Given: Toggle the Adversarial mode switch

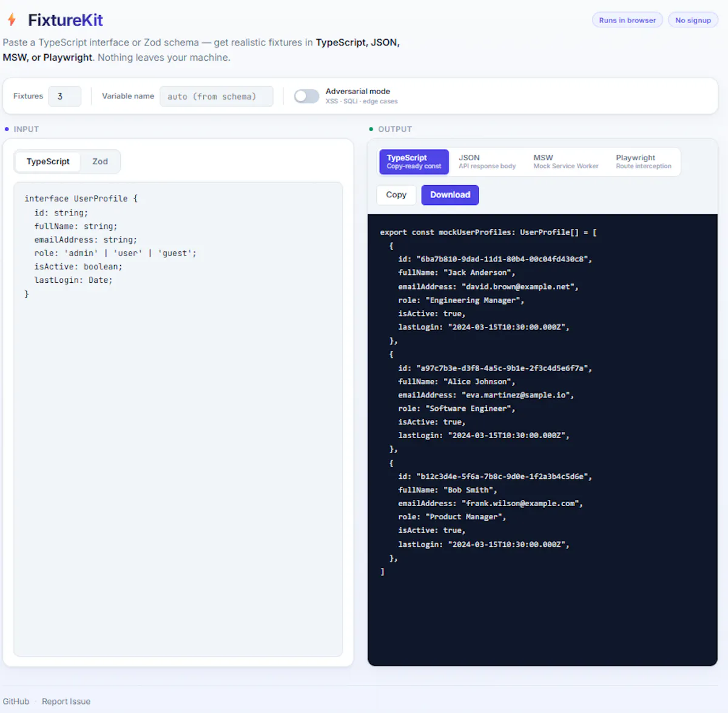Looking at the screenshot, I should [x=306, y=96].
